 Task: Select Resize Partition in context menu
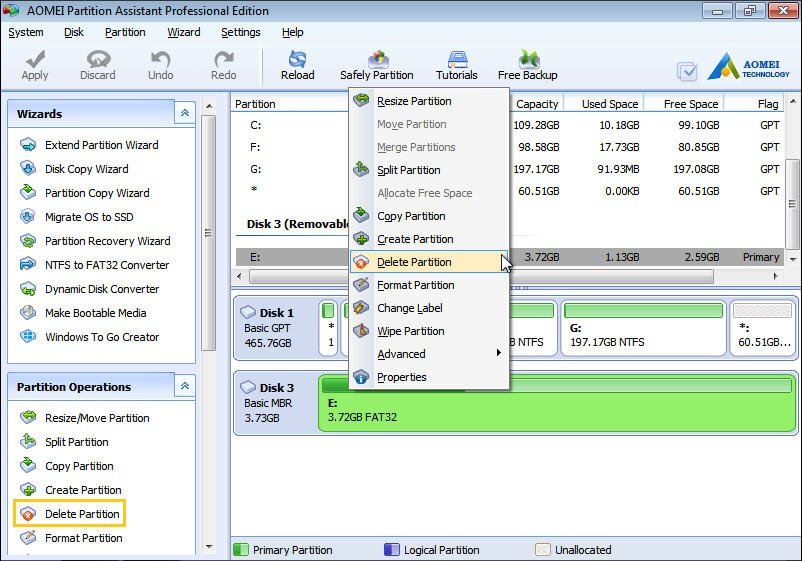(x=429, y=101)
